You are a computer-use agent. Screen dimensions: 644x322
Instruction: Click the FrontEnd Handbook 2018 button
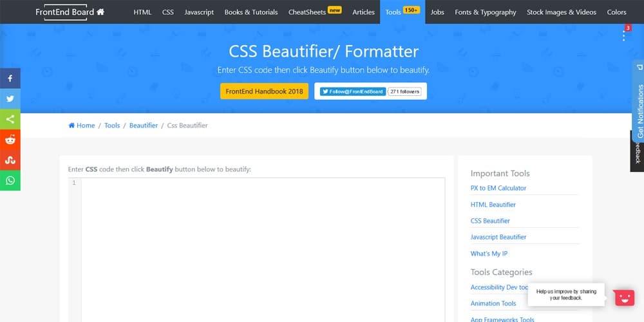(264, 91)
